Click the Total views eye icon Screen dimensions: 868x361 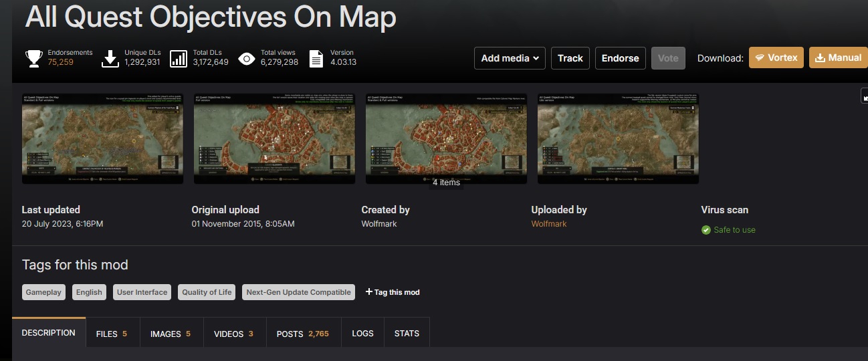(x=247, y=58)
